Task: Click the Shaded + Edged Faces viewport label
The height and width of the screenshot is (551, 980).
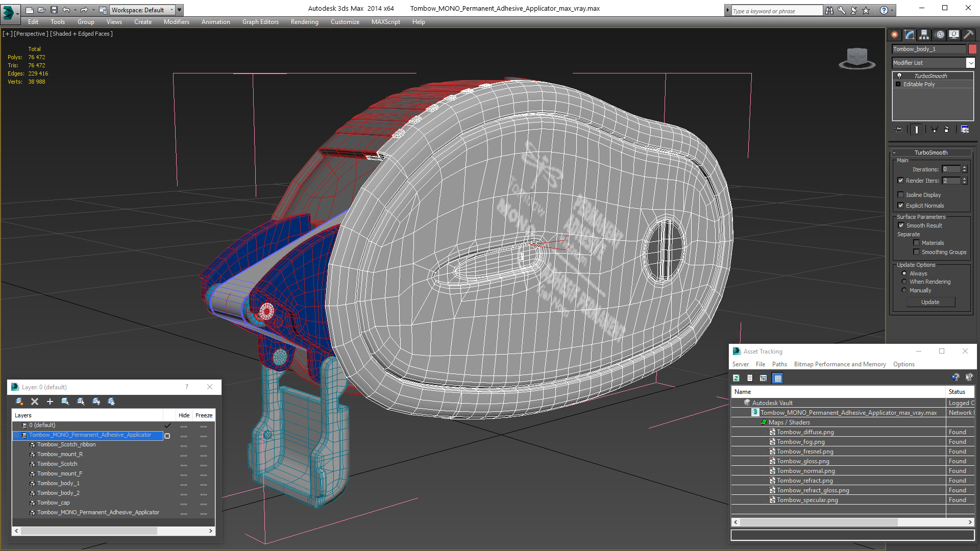Action: pos(81,34)
